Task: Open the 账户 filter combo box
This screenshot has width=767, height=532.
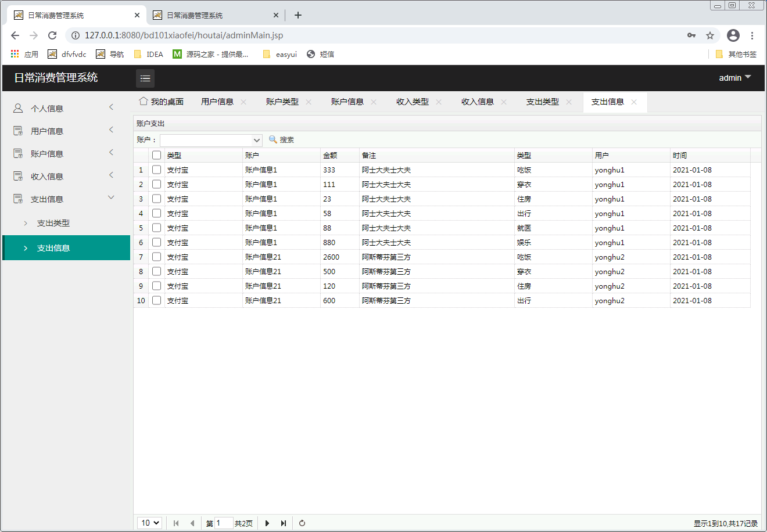Action: point(212,140)
